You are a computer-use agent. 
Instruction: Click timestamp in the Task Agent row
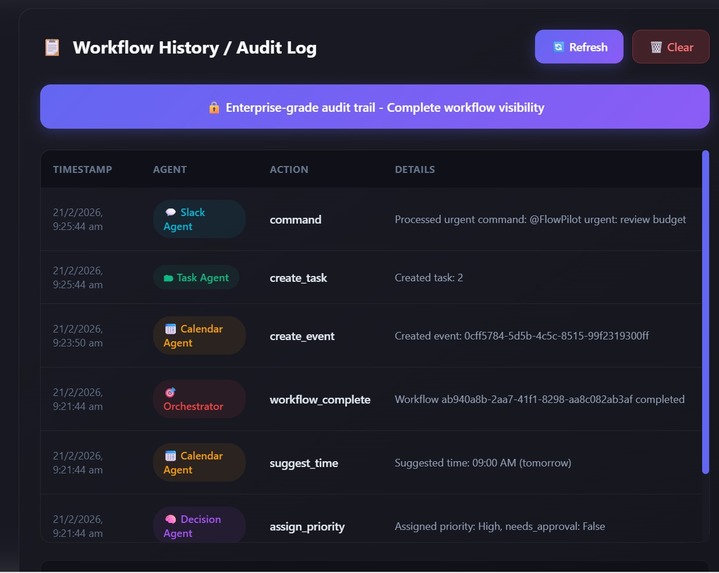click(x=78, y=278)
